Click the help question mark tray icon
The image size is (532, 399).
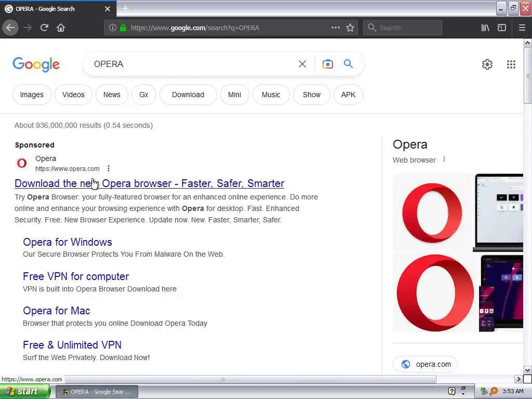tap(451, 391)
